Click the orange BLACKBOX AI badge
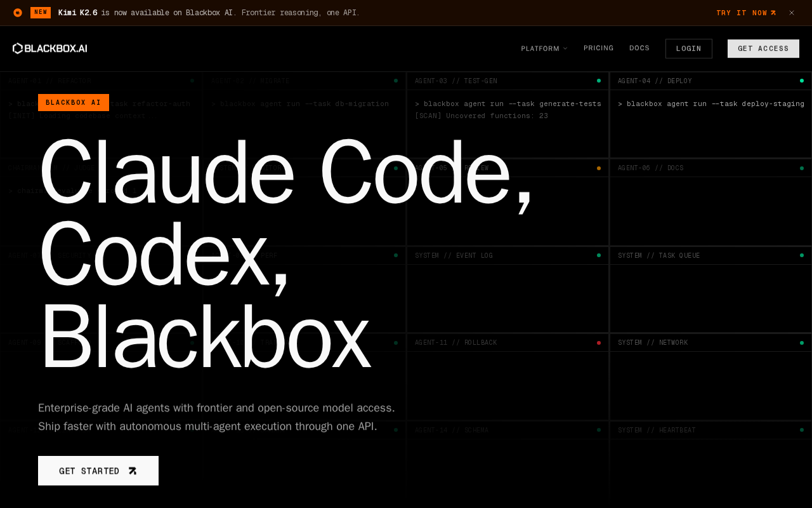The height and width of the screenshot is (508, 812). [74, 103]
